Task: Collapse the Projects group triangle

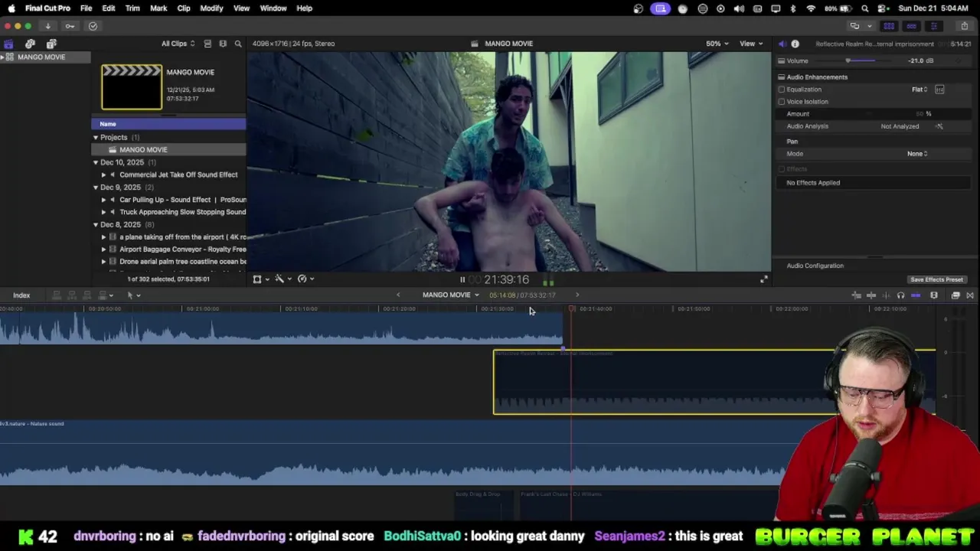Action: 96,138
